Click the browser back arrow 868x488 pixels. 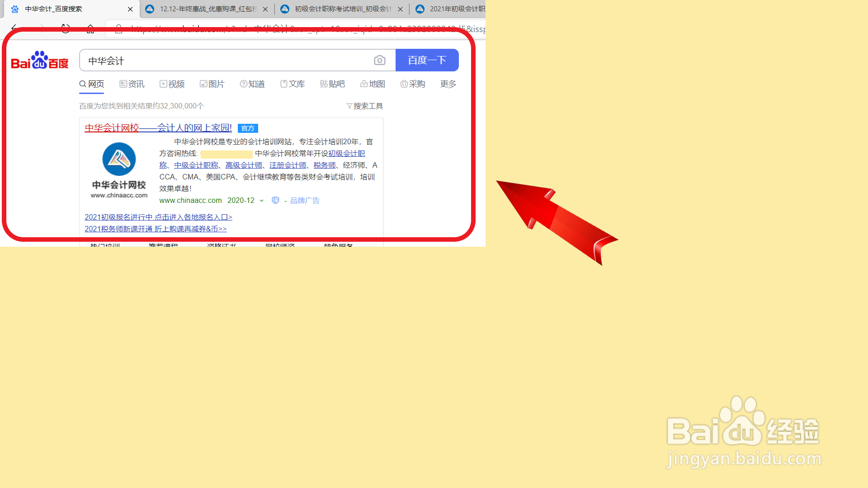[14, 28]
